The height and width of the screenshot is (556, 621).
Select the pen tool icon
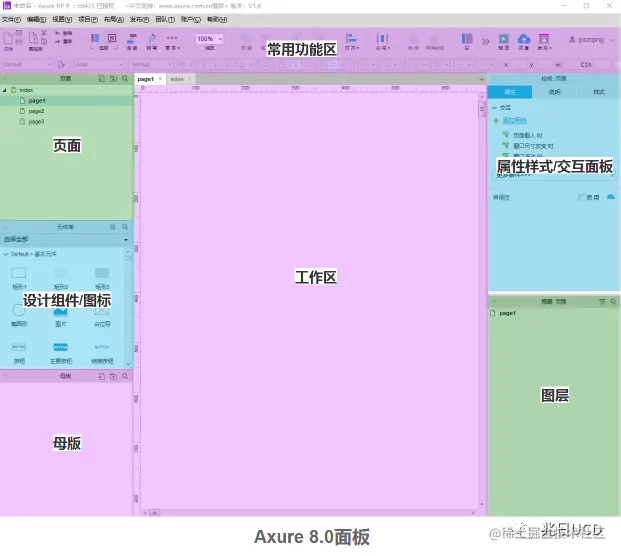[151, 38]
